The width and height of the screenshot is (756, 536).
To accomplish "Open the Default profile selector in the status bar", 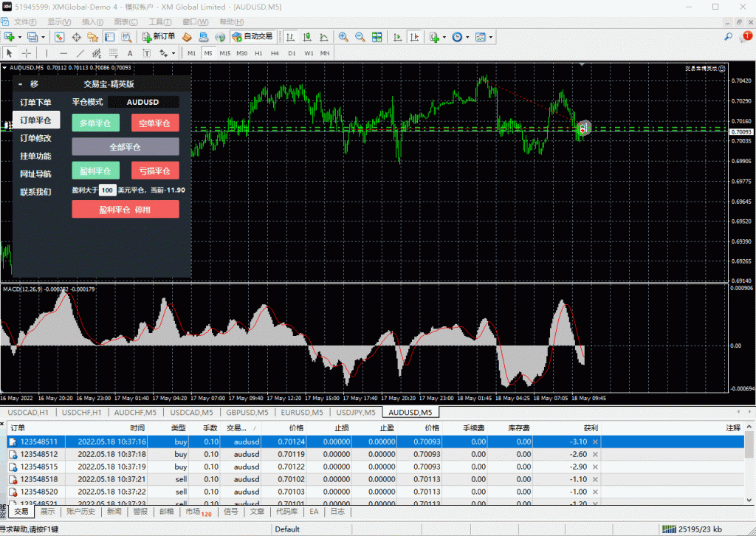I will 286,529.
